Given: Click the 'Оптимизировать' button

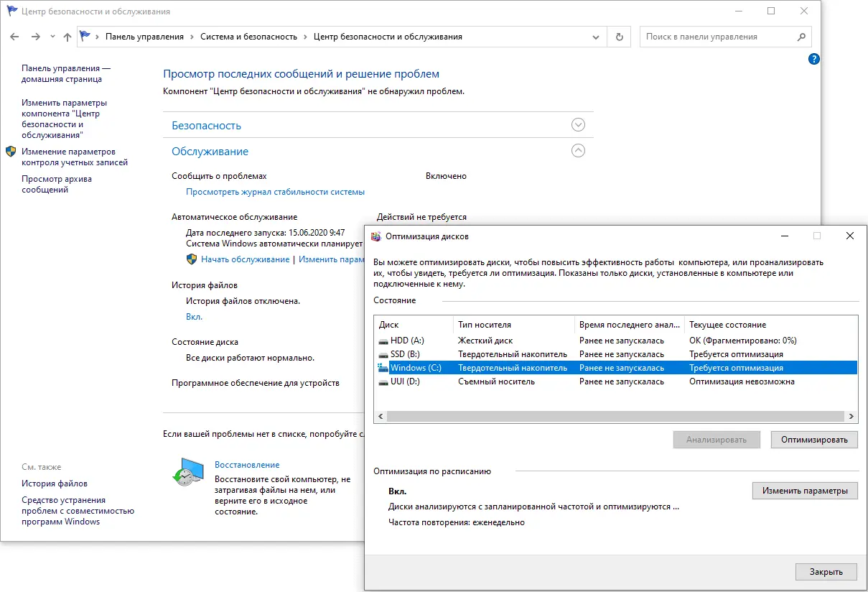Looking at the screenshot, I should pyautogui.click(x=814, y=440).
